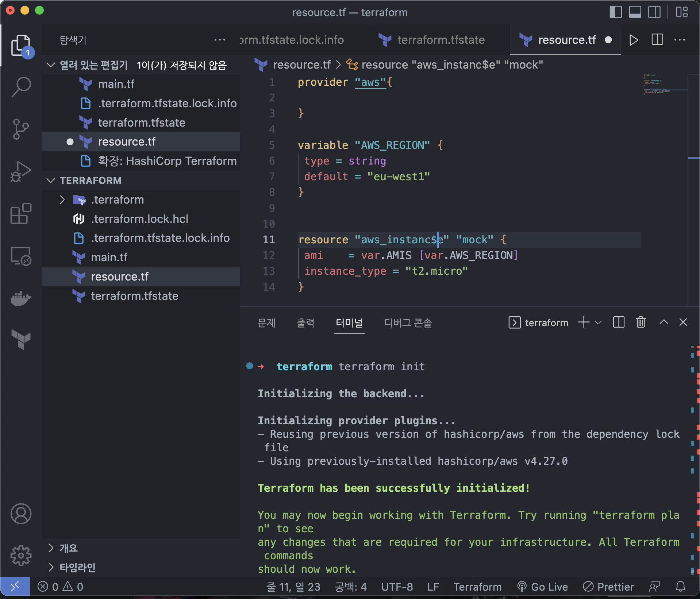Change language mode Terraform in status bar

(477, 587)
